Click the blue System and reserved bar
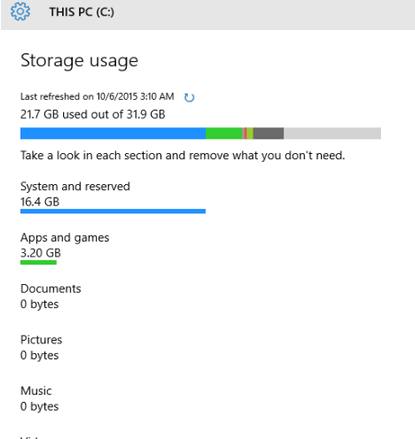This screenshot has width=415, height=439. 113,211
